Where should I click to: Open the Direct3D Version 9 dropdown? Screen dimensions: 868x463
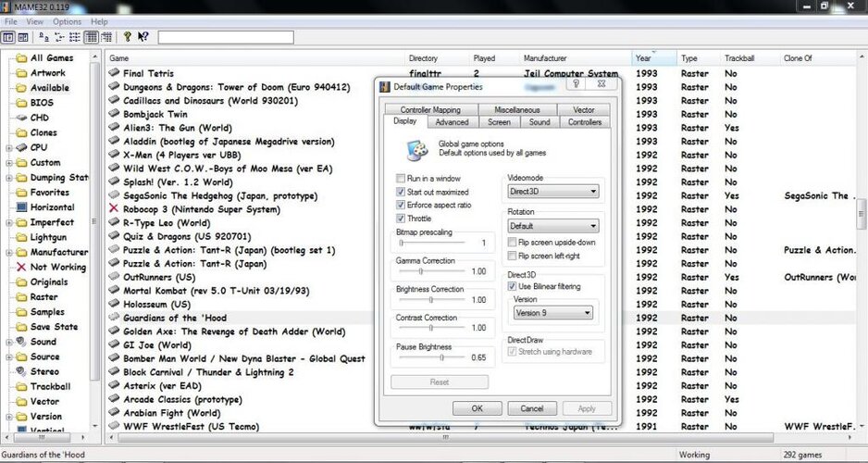553,313
